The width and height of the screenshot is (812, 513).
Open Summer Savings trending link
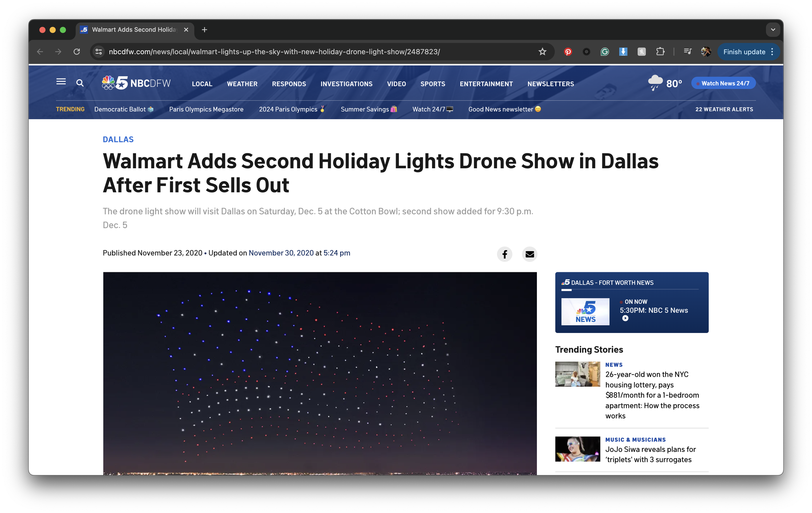coord(369,109)
